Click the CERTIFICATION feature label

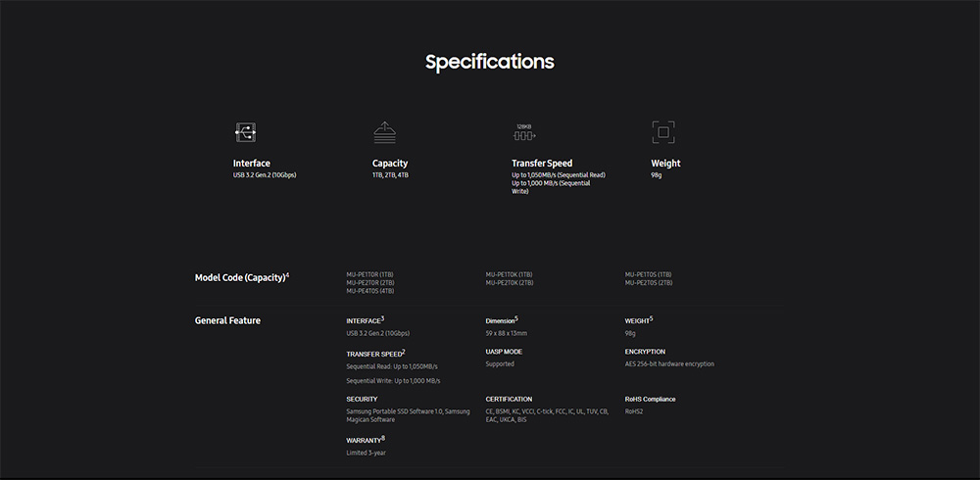coord(509,399)
